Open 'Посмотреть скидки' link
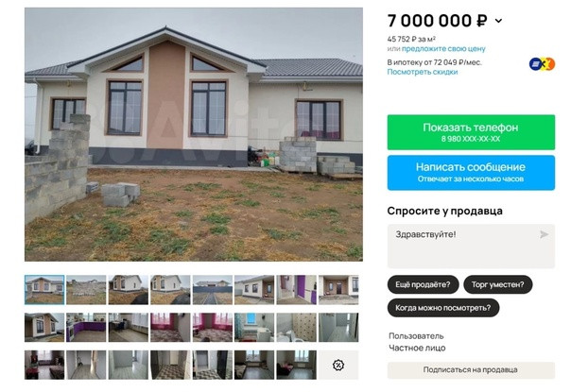The height and width of the screenshot is (392, 571). tap(423, 72)
